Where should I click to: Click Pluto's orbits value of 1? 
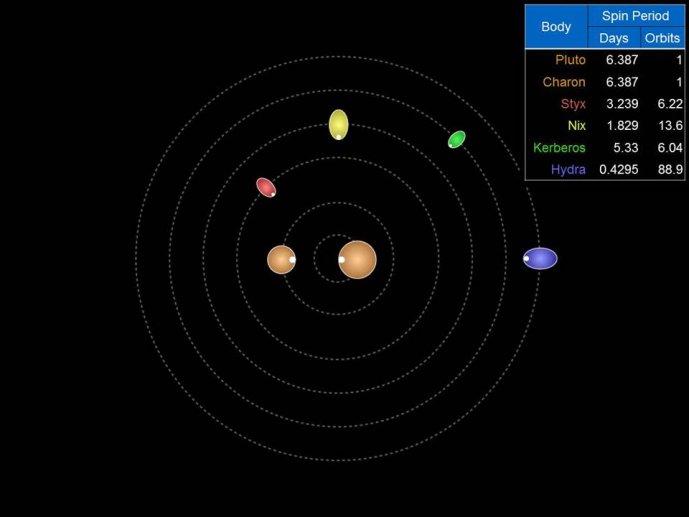coord(679,60)
